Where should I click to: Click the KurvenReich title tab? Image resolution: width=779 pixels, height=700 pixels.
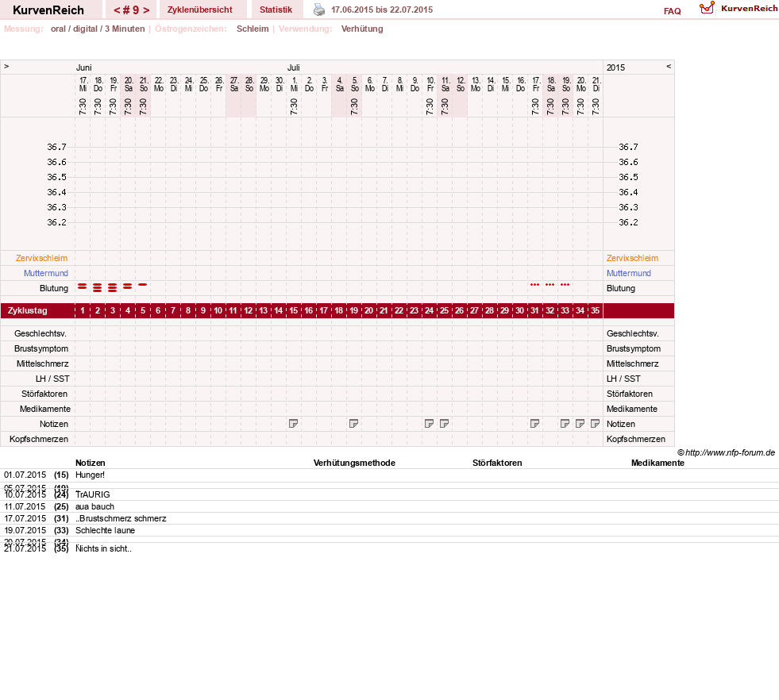click(x=48, y=10)
